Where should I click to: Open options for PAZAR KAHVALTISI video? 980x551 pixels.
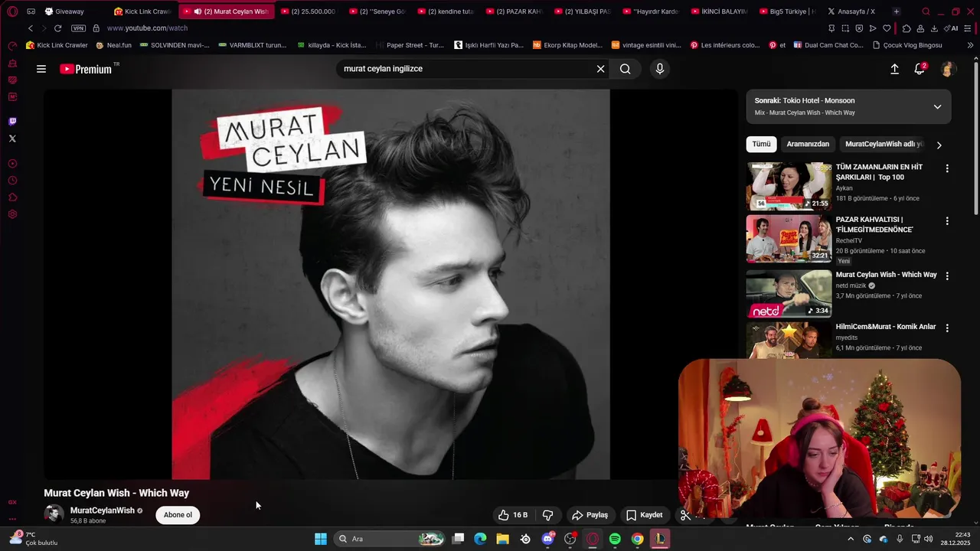coord(947,221)
